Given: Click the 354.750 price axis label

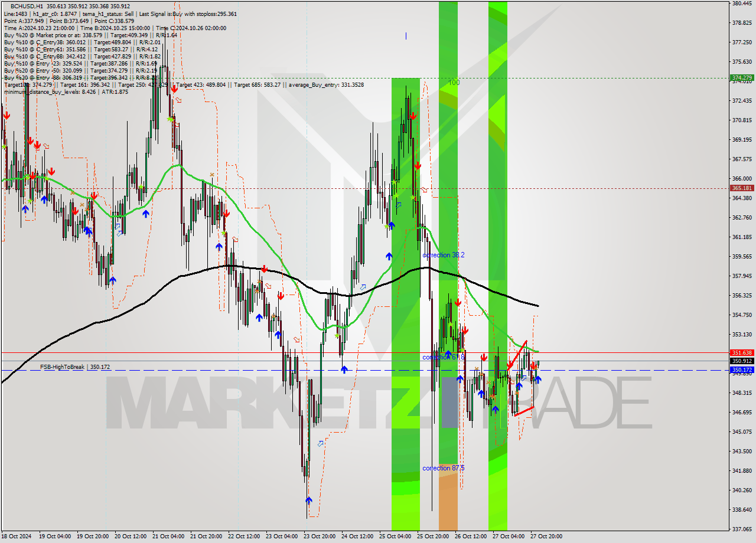Looking at the screenshot, I should (x=741, y=315).
